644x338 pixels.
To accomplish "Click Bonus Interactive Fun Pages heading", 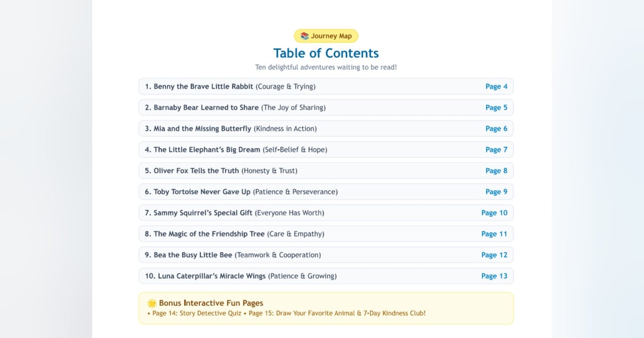I will pos(211,303).
